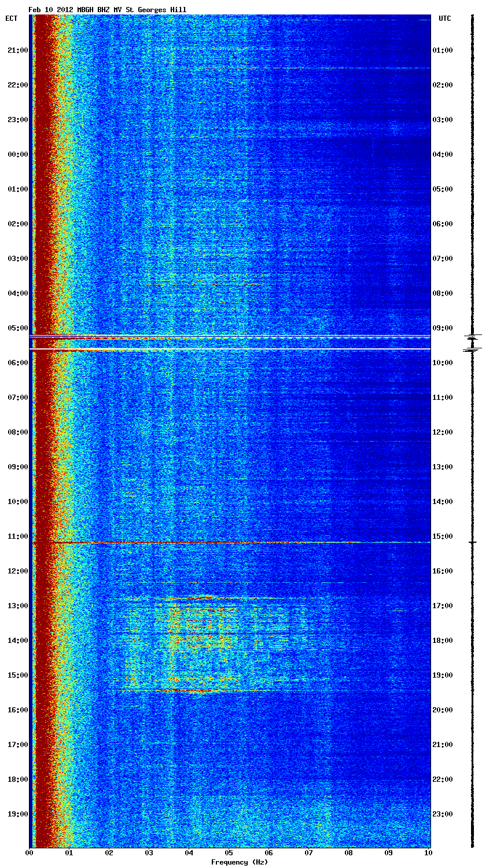
Task: Click the 04:00 label on the UTC axis
Action: tap(443, 155)
